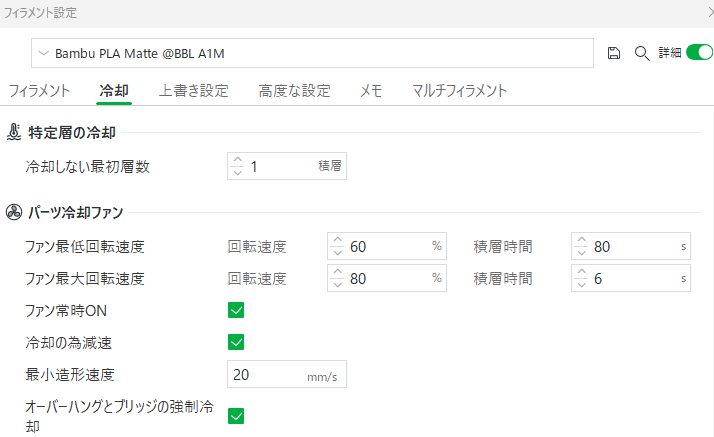Switch to the マルチフィラメント tab

459,91
